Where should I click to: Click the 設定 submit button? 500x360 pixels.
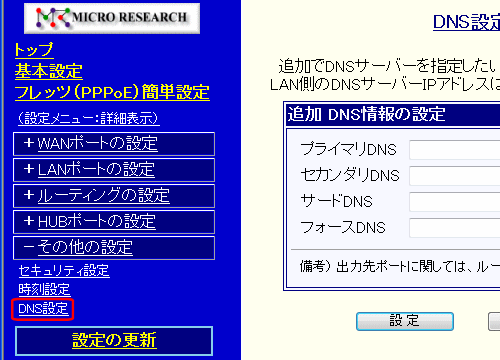coord(405,322)
